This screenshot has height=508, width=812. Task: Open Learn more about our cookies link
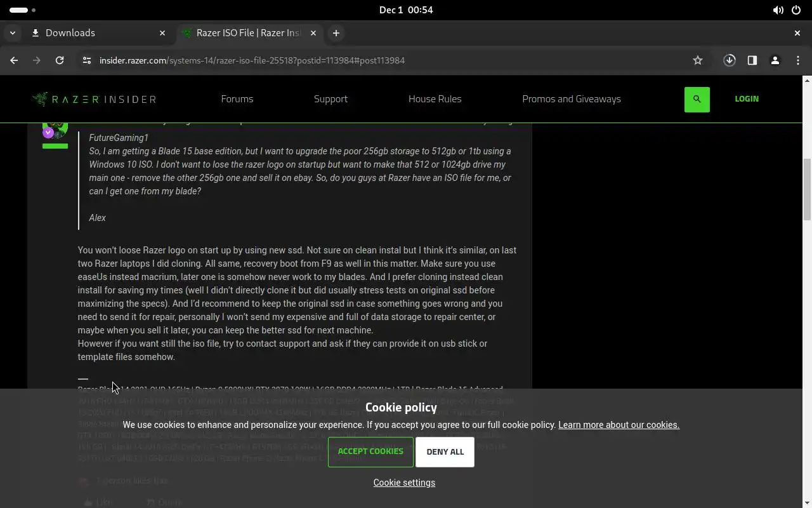click(619, 425)
